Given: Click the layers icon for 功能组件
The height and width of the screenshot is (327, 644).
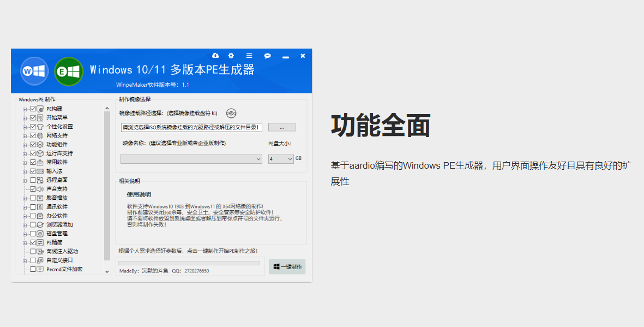Looking at the screenshot, I should (40, 144).
